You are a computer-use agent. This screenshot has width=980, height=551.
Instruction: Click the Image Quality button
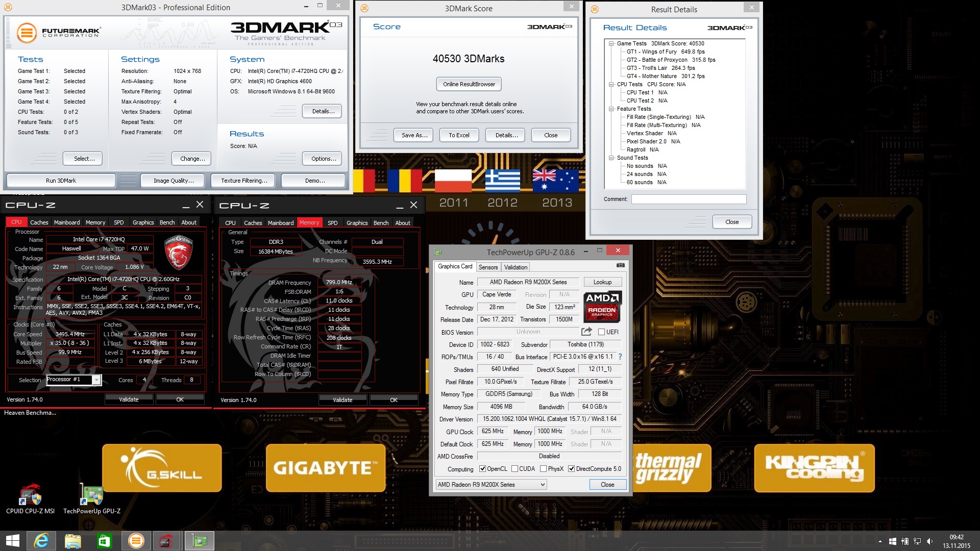174,181
